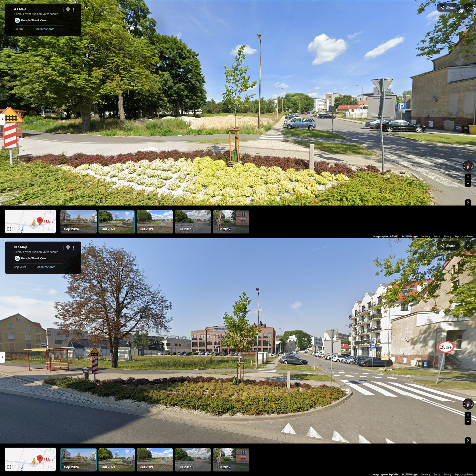Click Report a problem in bottom footer
476x476 pixels.
463,475
